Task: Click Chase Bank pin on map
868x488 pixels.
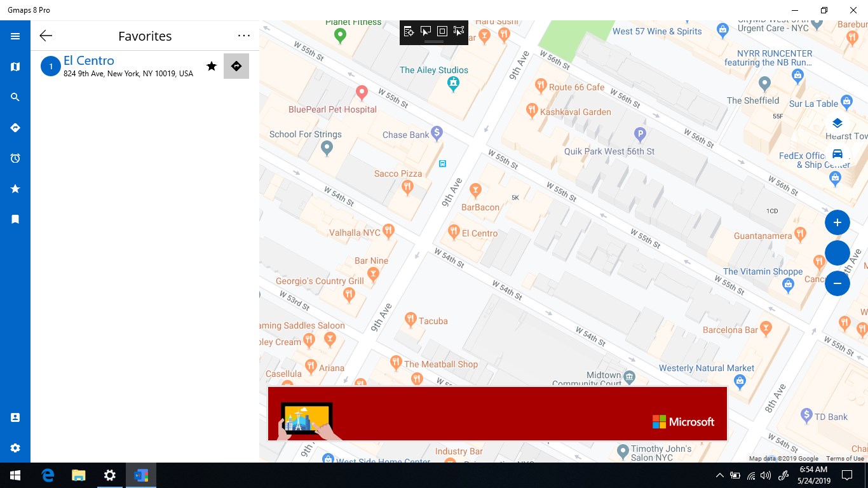Action: (437, 133)
